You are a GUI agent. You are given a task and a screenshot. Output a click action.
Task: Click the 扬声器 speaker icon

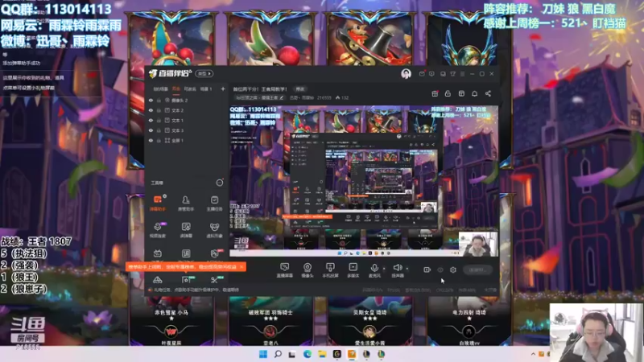click(x=397, y=268)
